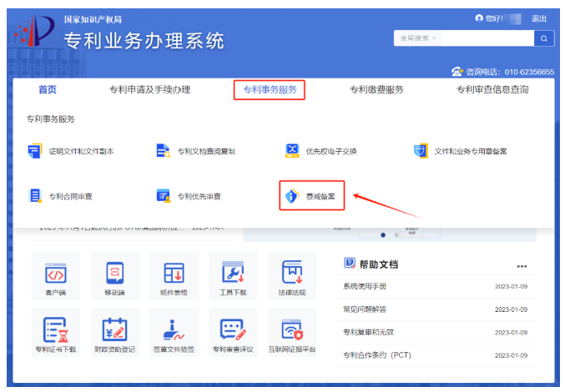Click the 帮助文档 section heading
565x392 pixels.
(x=379, y=264)
